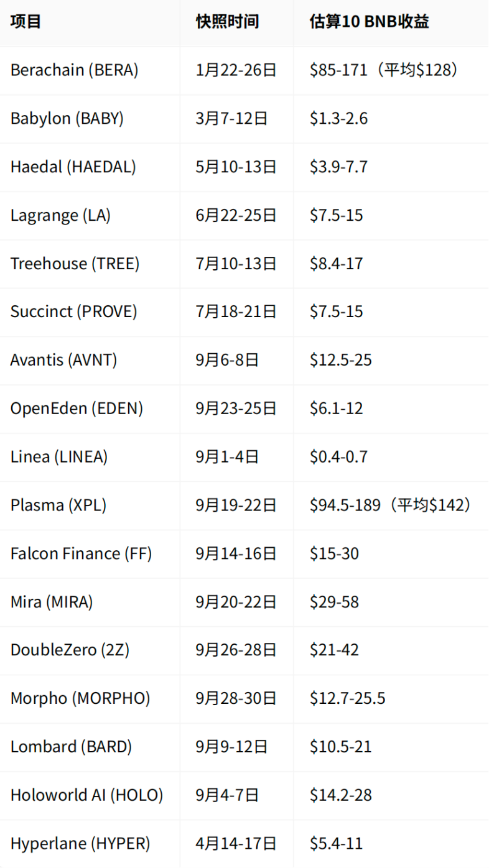Click the Hyperlane (HYPER) row name
Screen dimensions: 489x868
point(80,843)
